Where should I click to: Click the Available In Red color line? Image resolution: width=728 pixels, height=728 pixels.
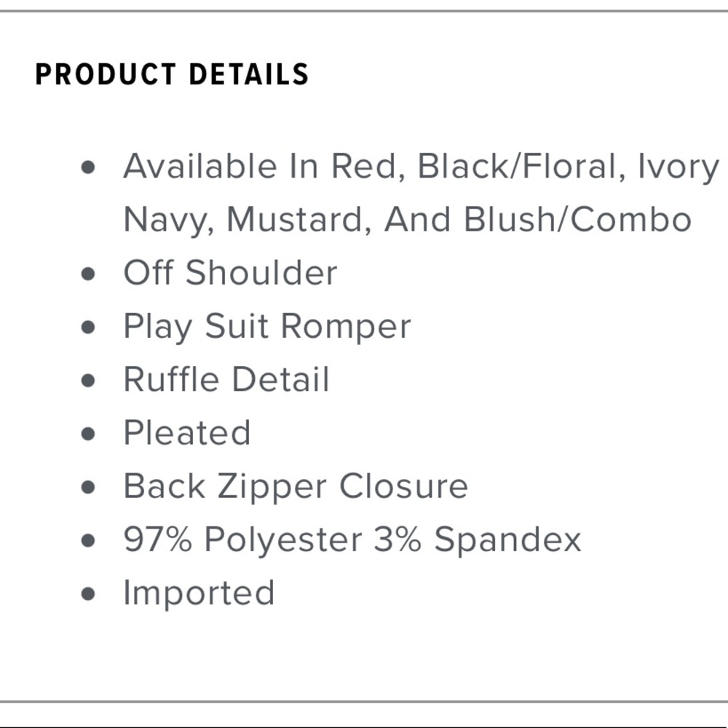pyautogui.click(x=421, y=167)
